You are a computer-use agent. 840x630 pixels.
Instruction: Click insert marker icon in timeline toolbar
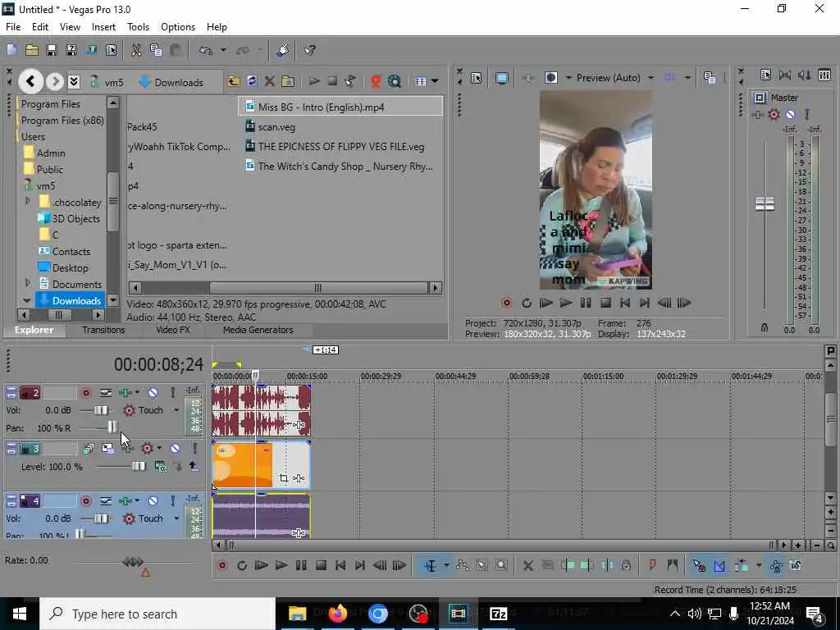[x=652, y=564]
